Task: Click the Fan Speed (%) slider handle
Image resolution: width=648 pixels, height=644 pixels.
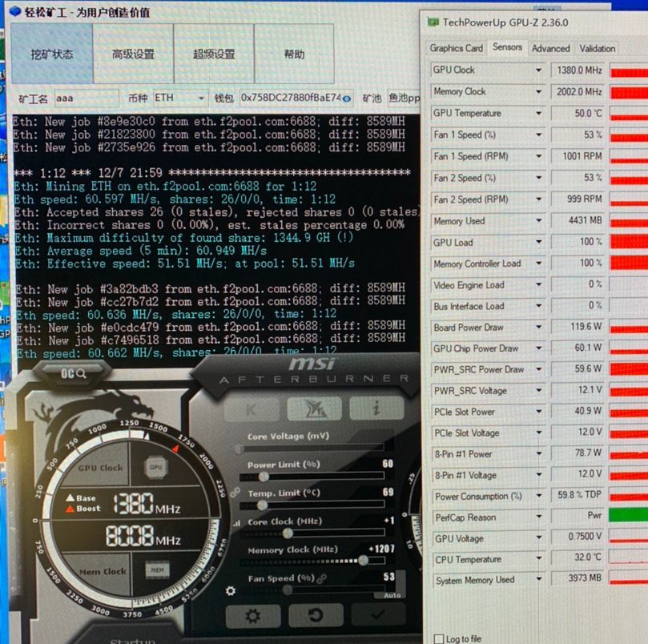Action: (287, 590)
